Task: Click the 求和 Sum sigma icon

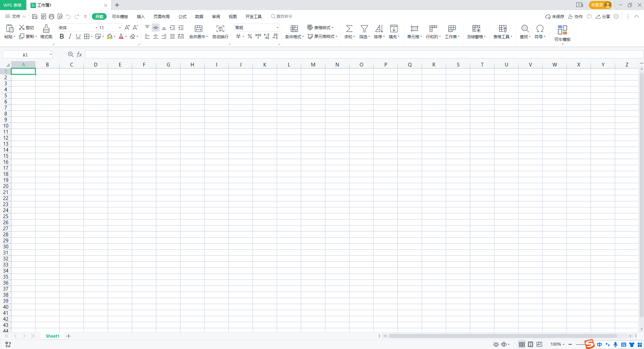Action: pyautogui.click(x=349, y=29)
